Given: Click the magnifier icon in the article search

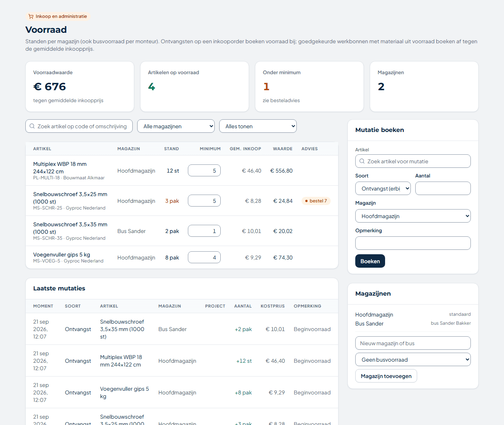Looking at the screenshot, I should click(32, 126).
